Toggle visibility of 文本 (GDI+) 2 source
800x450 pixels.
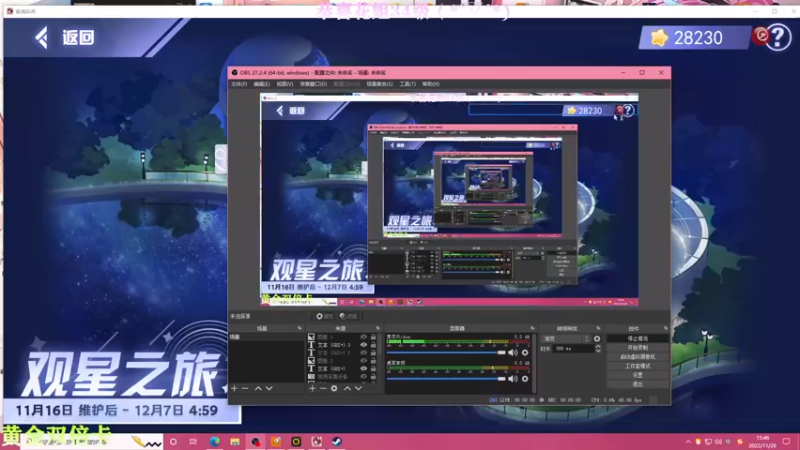point(363,353)
